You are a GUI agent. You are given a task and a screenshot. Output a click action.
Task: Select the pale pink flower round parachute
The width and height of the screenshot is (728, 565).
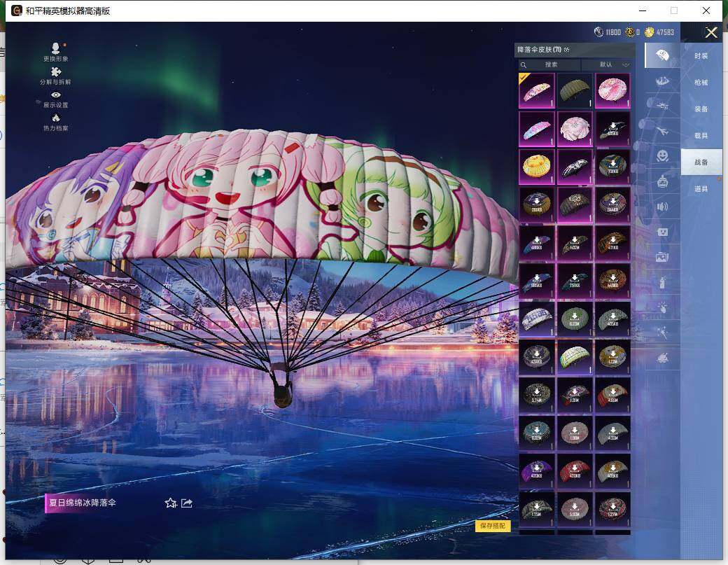point(574,129)
